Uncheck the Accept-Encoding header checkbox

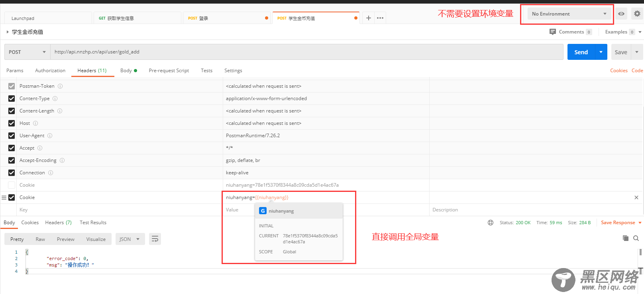[12, 160]
